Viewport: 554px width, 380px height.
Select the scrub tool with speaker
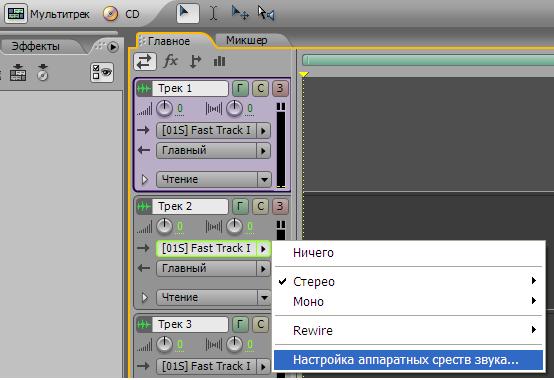click(x=266, y=14)
